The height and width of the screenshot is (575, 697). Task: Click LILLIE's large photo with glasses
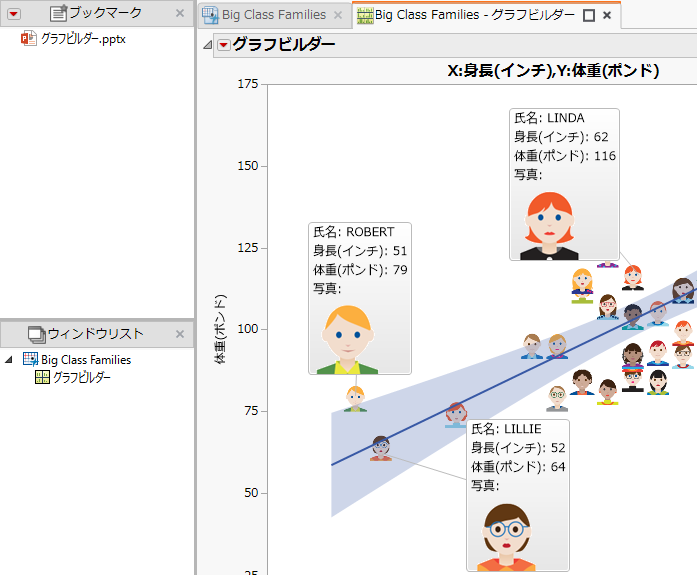pyautogui.click(x=506, y=537)
